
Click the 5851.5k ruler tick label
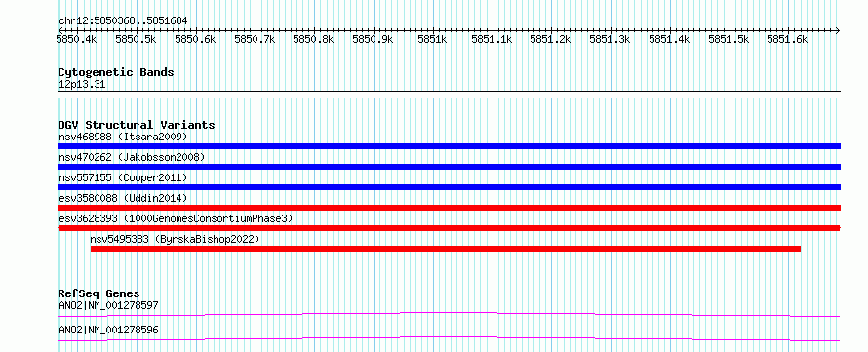coord(729,39)
